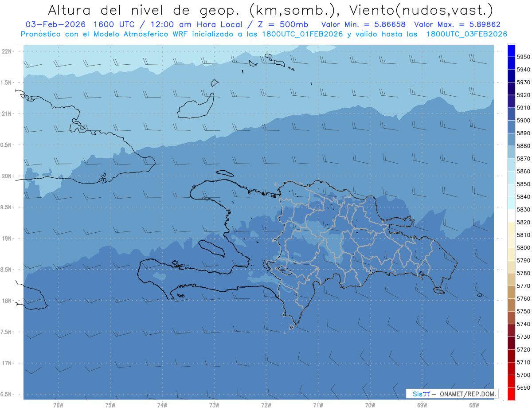The width and height of the screenshot is (532, 411).
Task: Click the "8.5N" latitude label
Action: click(6, 270)
